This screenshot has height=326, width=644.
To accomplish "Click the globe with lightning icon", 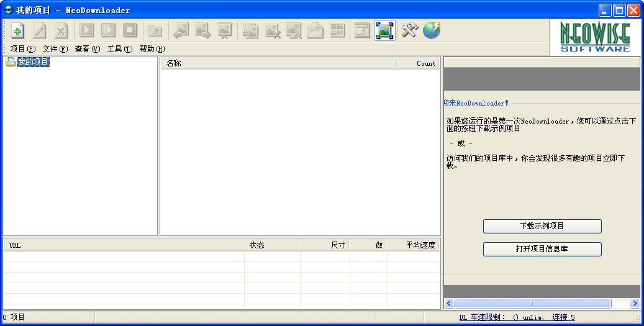I will [x=432, y=30].
